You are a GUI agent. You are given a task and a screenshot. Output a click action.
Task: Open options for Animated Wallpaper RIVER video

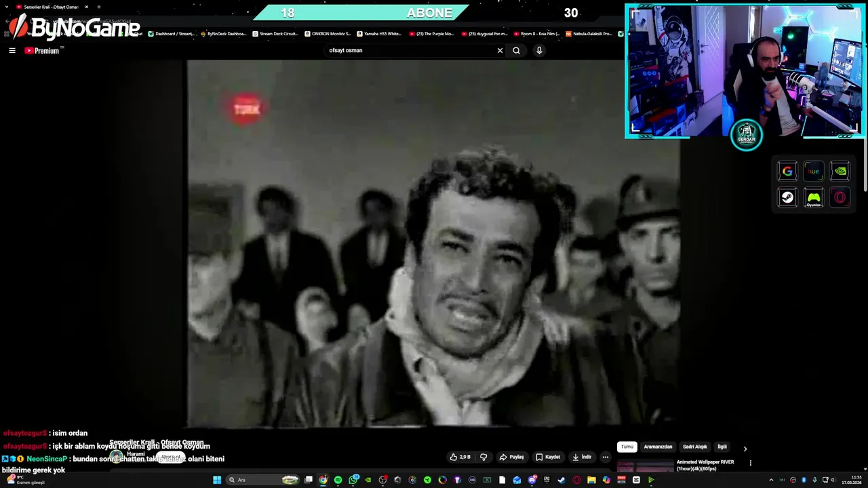(x=750, y=463)
